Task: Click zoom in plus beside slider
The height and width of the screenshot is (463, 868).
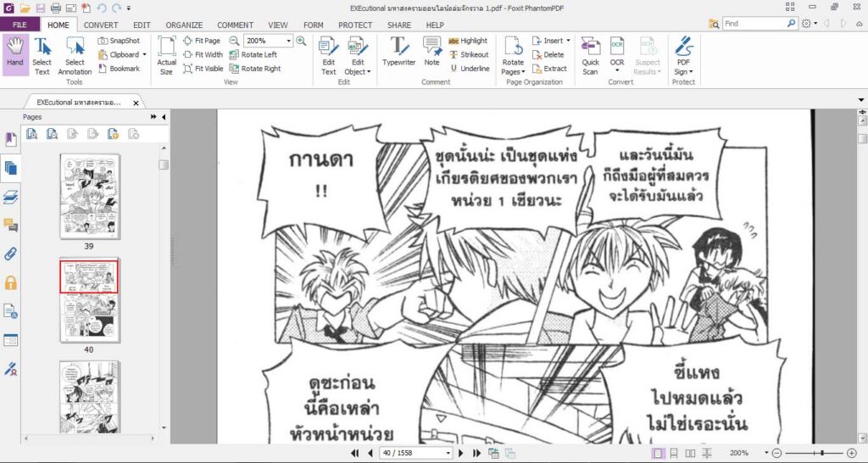Action: click(852, 453)
